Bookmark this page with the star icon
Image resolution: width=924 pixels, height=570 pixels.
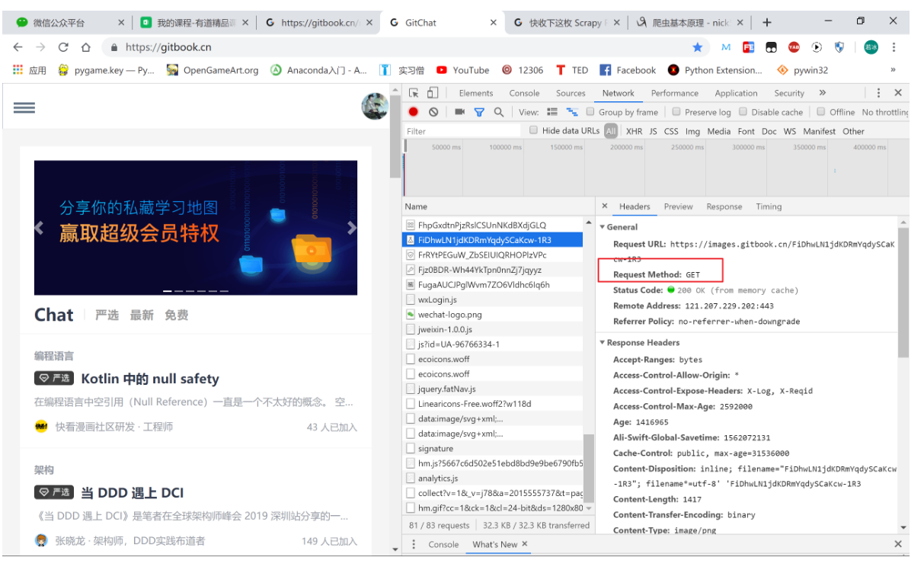coord(697,47)
